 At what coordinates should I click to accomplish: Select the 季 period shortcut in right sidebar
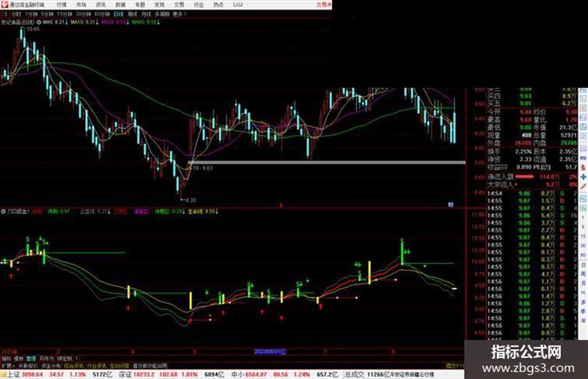583,311
